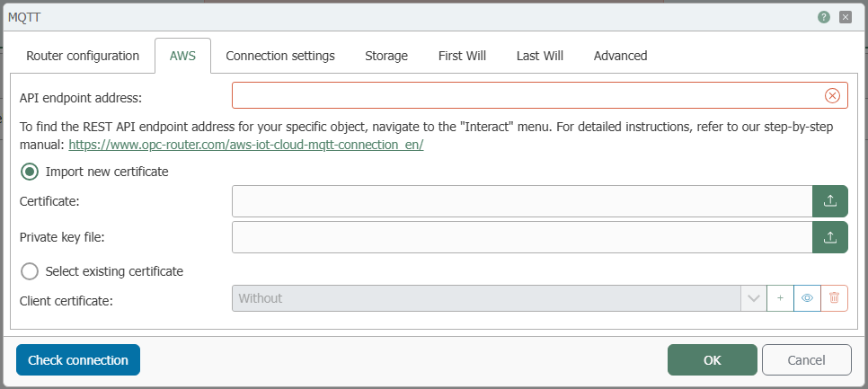Clear the API endpoint address field
This screenshot has width=868, height=389.
[832, 96]
